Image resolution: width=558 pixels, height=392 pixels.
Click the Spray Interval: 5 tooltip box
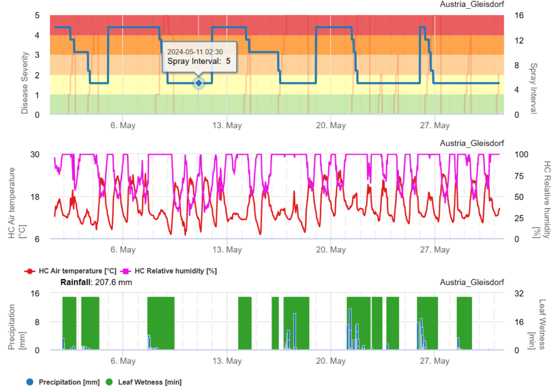pyautogui.click(x=199, y=57)
